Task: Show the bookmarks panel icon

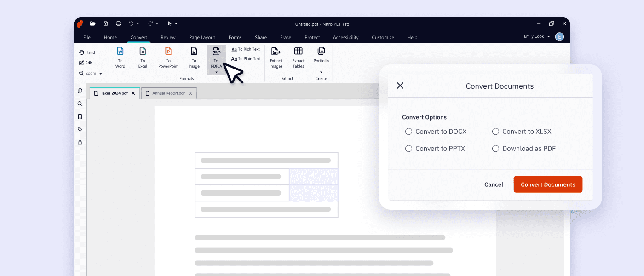Action: pyautogui.click(x=80, y=116)
